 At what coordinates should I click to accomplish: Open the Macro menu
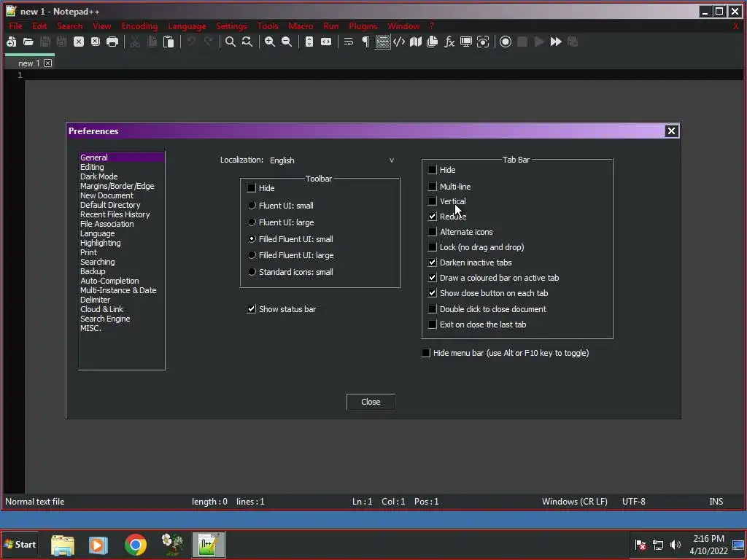tap(301, 26)
